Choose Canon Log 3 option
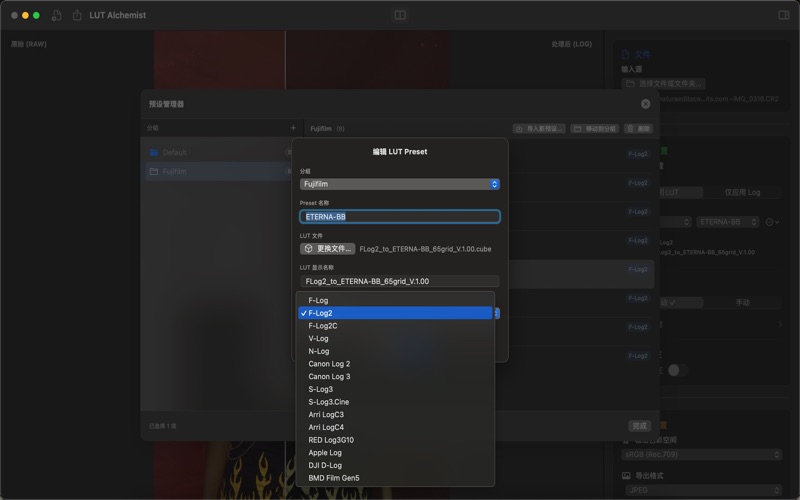Screen dimensions: 800x500 [395, 377]
